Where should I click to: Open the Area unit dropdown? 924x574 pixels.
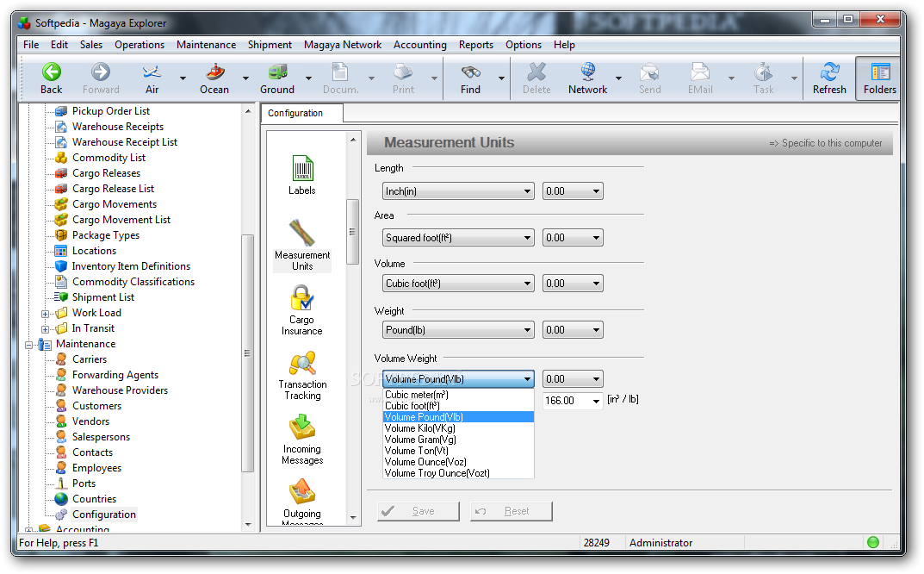(458, 238)
